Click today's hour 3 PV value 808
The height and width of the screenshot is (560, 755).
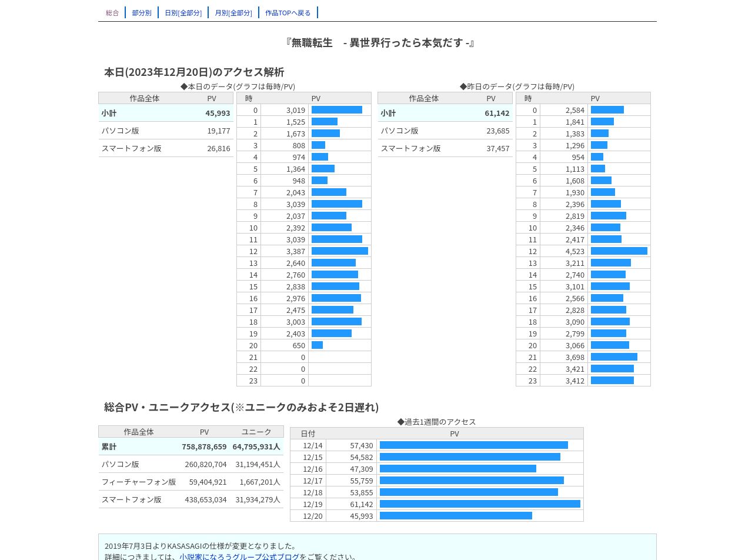[299, 145]
